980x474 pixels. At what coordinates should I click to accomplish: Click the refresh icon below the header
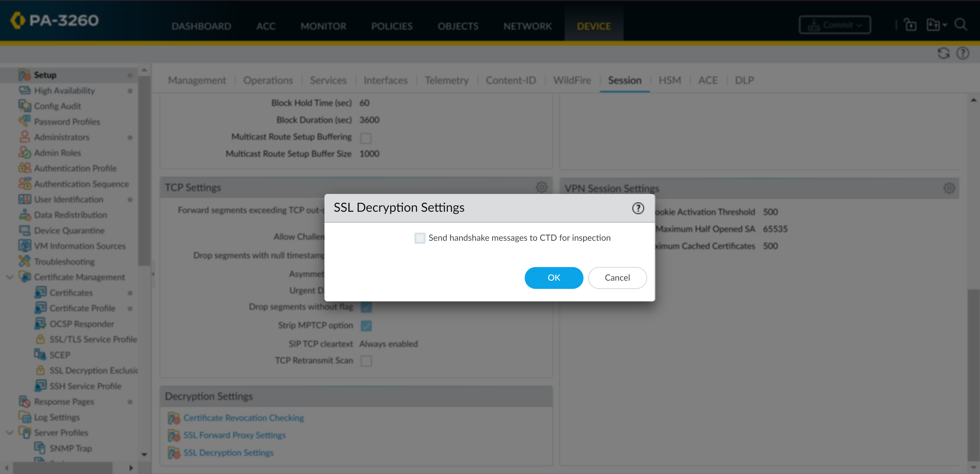tap(943, 53)
